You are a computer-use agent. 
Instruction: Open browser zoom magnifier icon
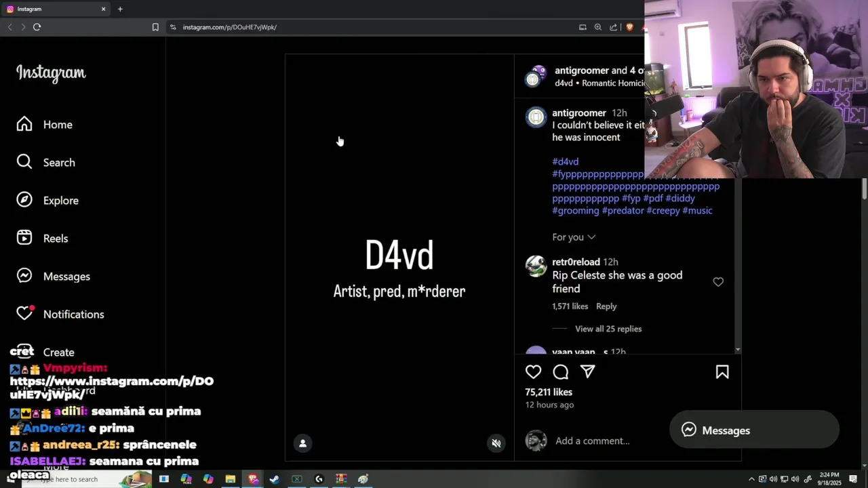coord(597,27)
